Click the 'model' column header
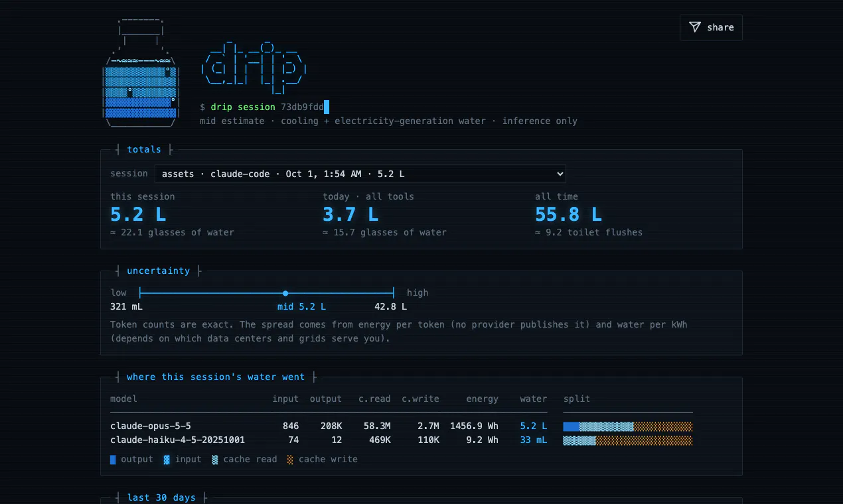843x504 pixels. [x=123, y=399]
